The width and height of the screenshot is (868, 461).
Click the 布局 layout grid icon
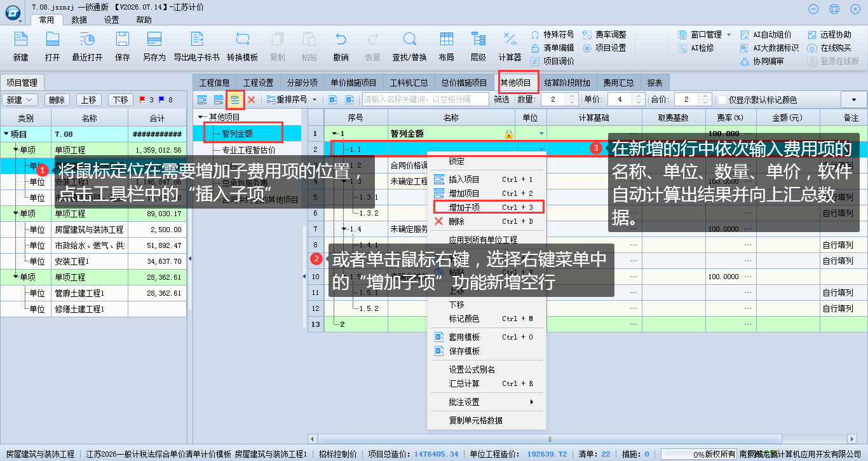tap(446, 39)
